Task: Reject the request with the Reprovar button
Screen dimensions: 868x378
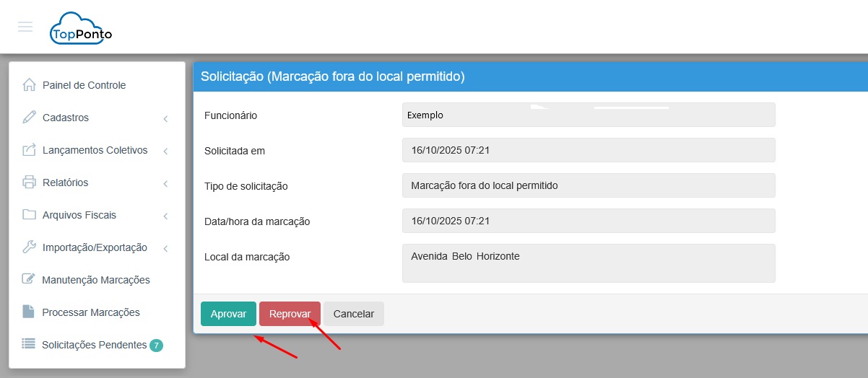Action: click(x=290, y=314)
